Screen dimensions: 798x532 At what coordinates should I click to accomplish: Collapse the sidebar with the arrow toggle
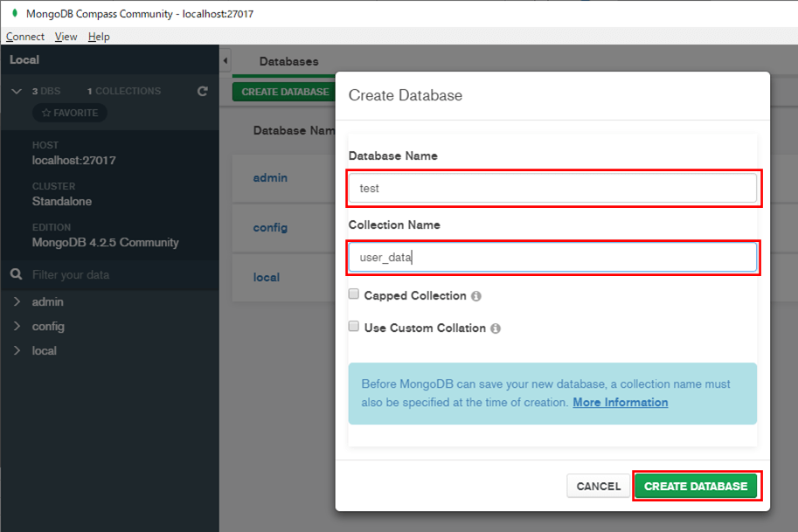(226, 61)
